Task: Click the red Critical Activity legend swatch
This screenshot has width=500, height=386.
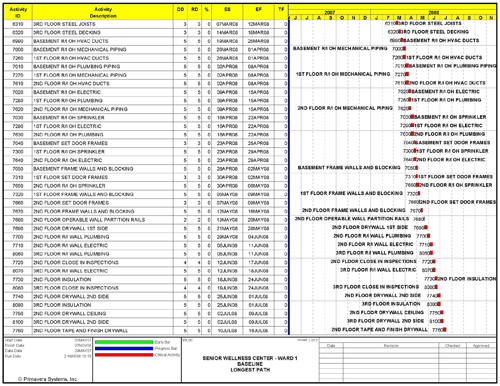Action: click(x=124, y=355)
